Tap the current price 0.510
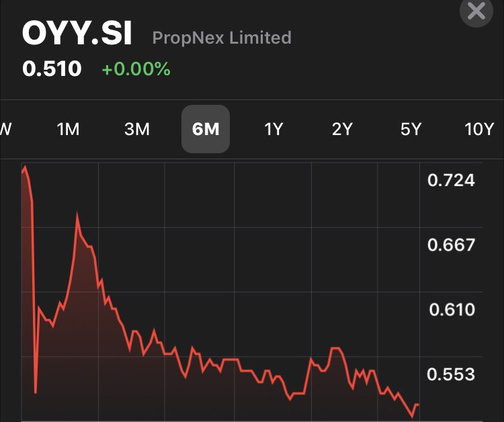Screen dimensions: 504x422 pyautogui.click(x=52, y=69)
